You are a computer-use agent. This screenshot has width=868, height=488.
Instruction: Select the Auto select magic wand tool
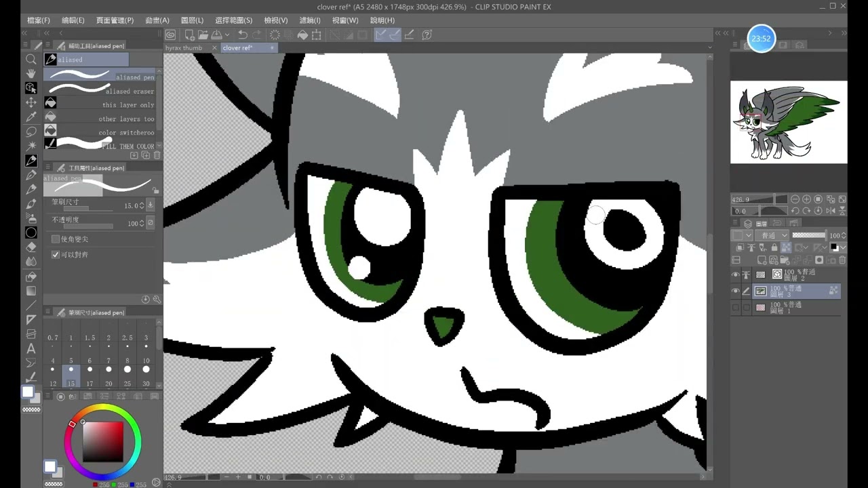tap(31, 146)
